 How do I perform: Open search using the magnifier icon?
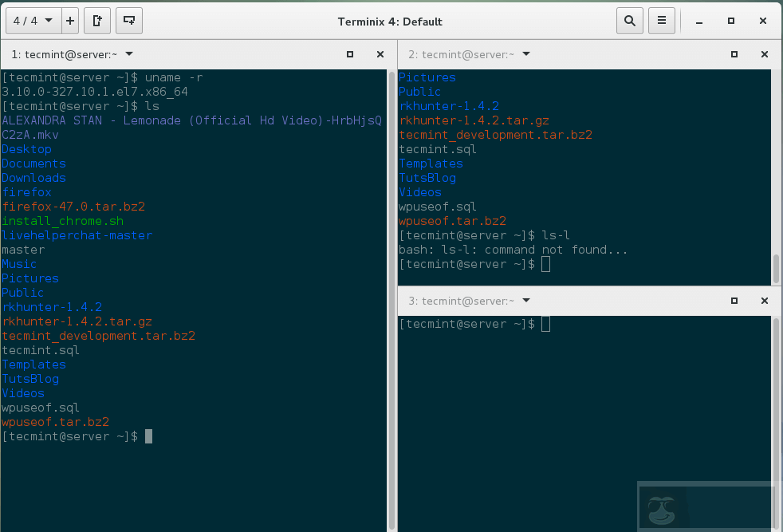tap(629, 21)
